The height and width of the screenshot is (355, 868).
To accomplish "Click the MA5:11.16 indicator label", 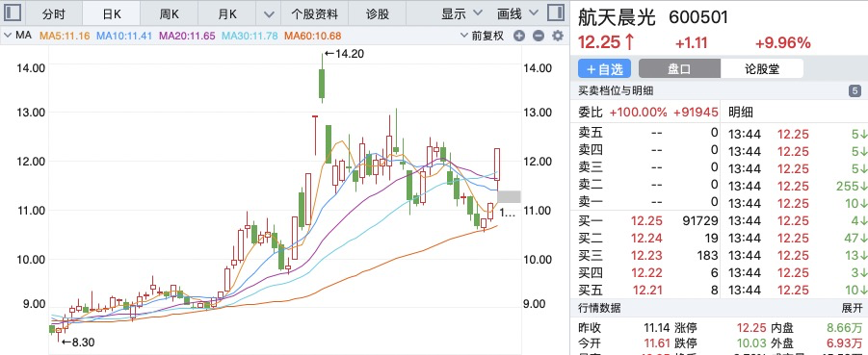I will pyautogui.click(x=66, y=36).
